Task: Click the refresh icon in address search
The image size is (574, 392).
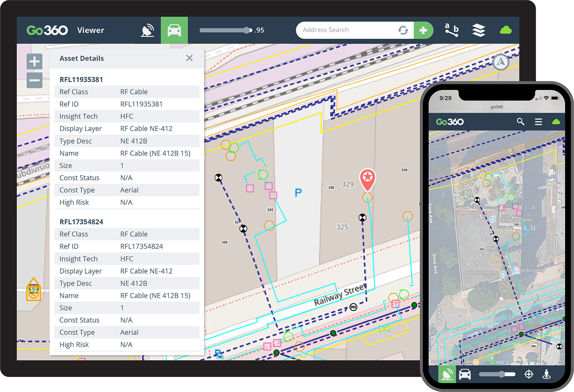Action: (x=403, y=30)
